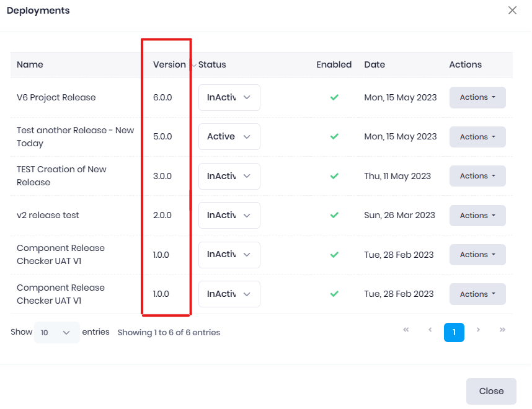532x409 pixels.
Task: Click enabled checkmark for v2 release test
Action: (x=334, y=215)
